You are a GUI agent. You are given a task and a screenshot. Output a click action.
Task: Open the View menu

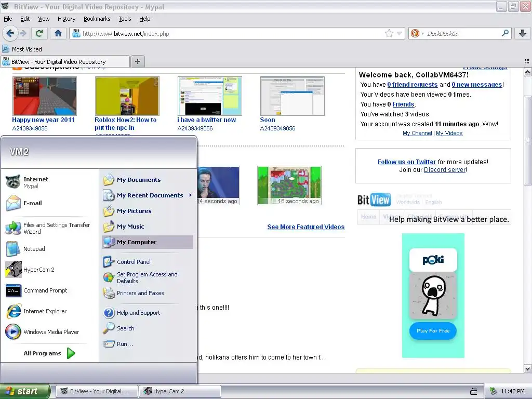(x=44, y=19)
